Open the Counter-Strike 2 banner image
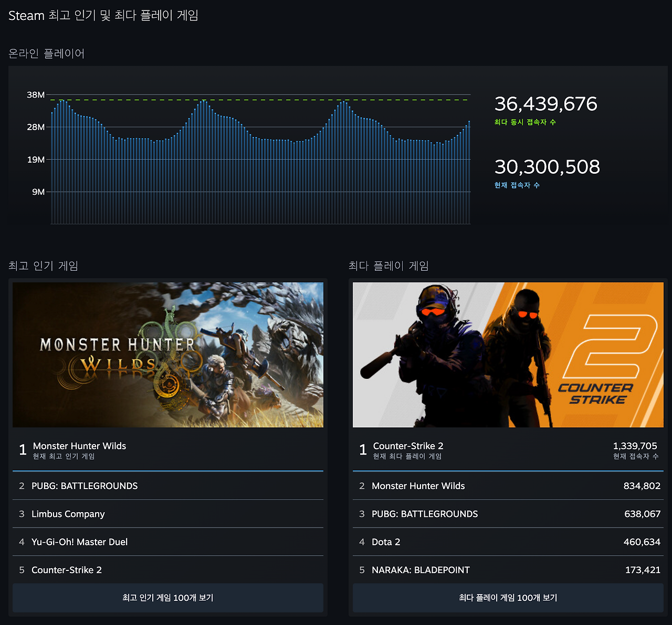 [508, 355]
